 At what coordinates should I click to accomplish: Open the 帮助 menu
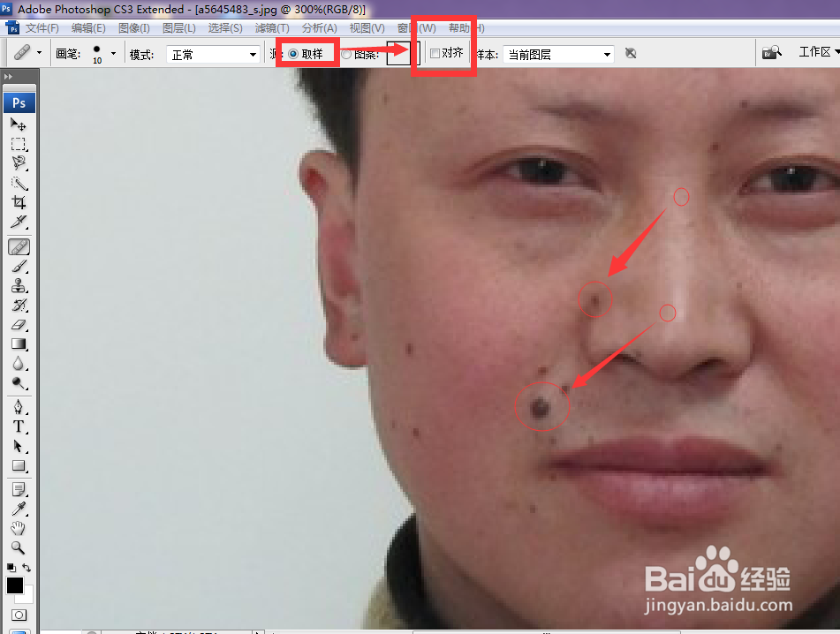pyautogui.click(x=466, y=28)
